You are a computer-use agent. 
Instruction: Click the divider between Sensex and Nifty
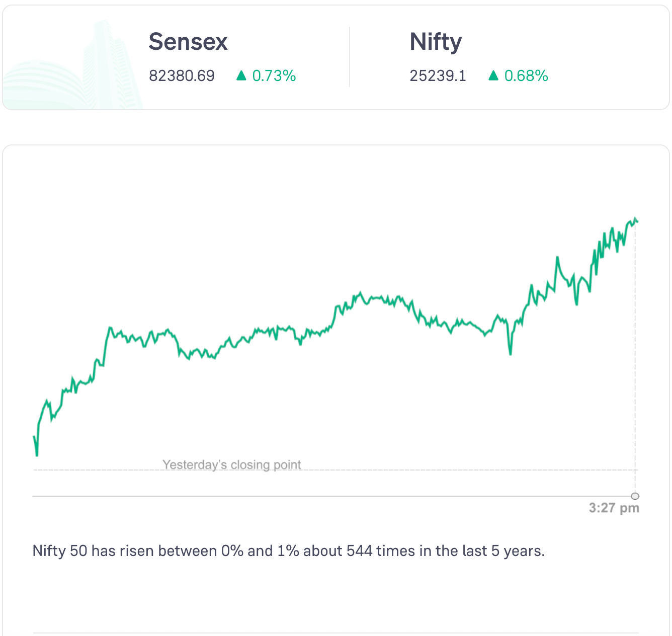350,57
